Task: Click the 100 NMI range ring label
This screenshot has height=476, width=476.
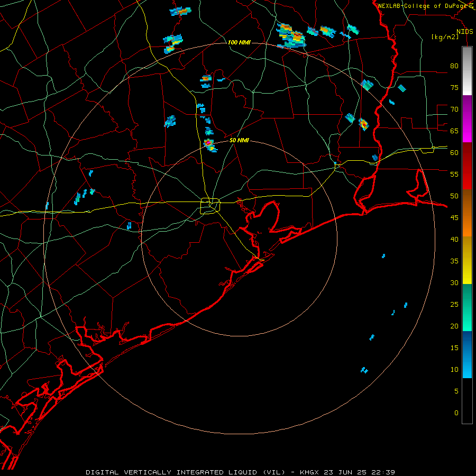Action: (239, 42)
